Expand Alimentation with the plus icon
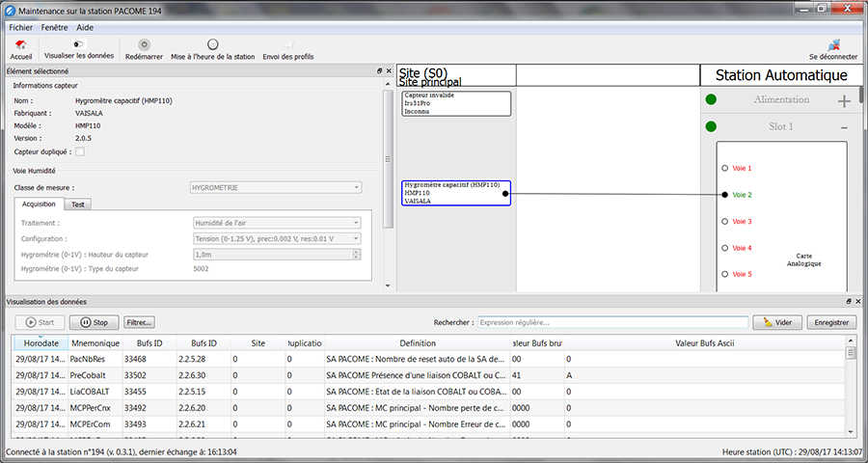The image size is (868, 463). pyautogui.click(x=844, y=101)
